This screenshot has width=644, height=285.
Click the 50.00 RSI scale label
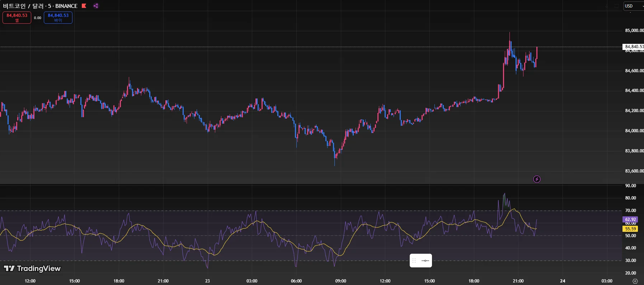(630, 236)
